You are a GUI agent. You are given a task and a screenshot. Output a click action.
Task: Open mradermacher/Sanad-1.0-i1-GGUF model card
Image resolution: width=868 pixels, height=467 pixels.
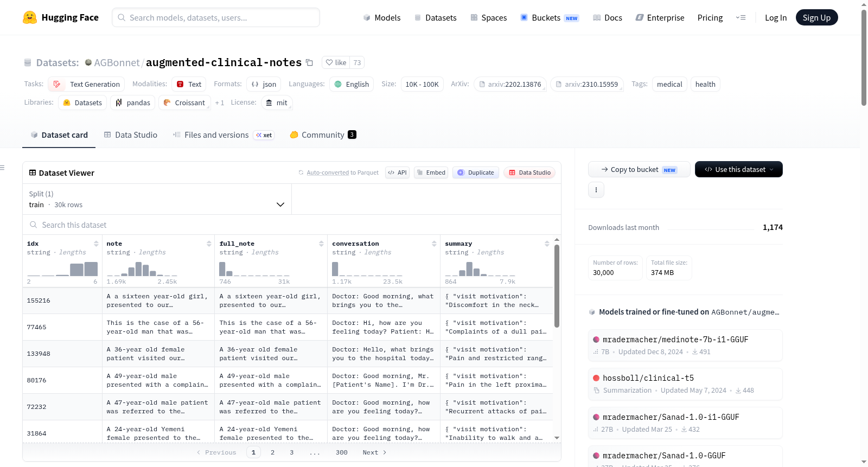[x=685, y=423]
